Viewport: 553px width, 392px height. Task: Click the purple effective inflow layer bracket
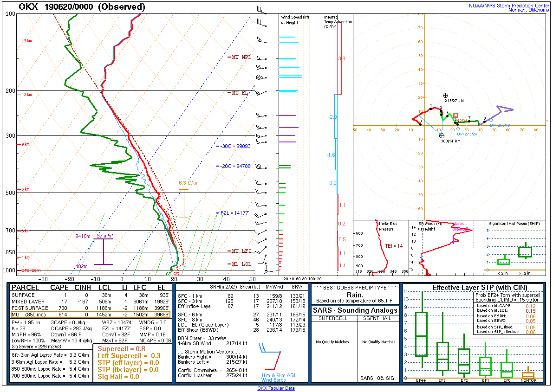[104, 251]
